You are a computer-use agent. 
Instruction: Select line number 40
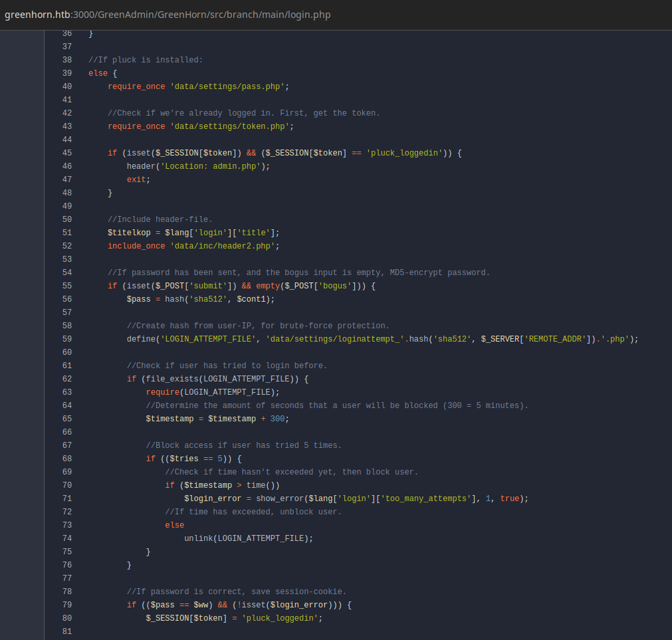67,86
